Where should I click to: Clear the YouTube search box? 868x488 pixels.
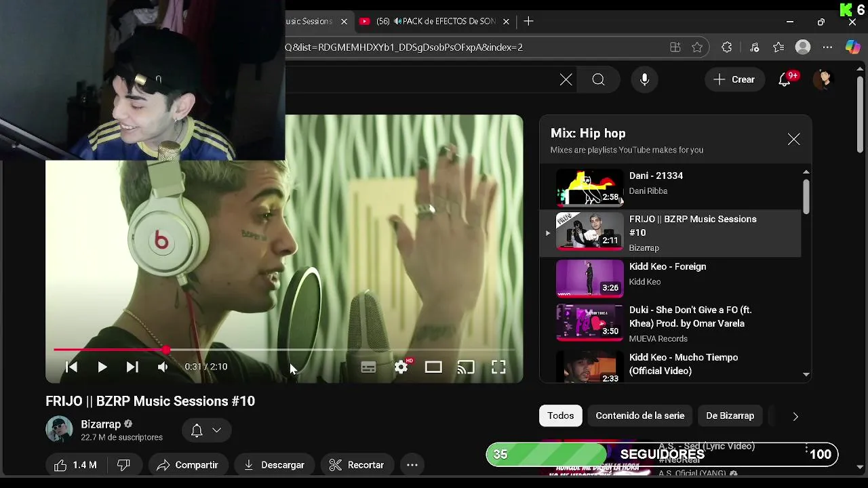pyautogui.click(x=566, y=79)
